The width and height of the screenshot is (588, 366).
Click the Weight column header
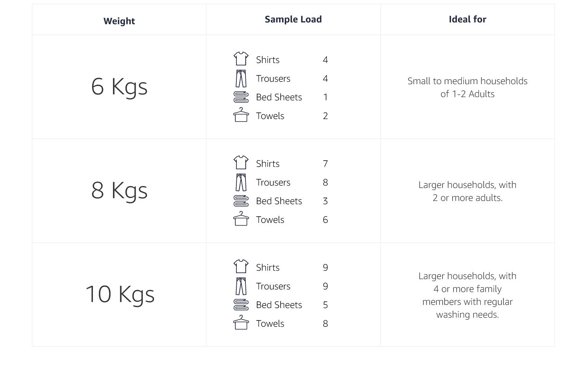click(119, 21)
